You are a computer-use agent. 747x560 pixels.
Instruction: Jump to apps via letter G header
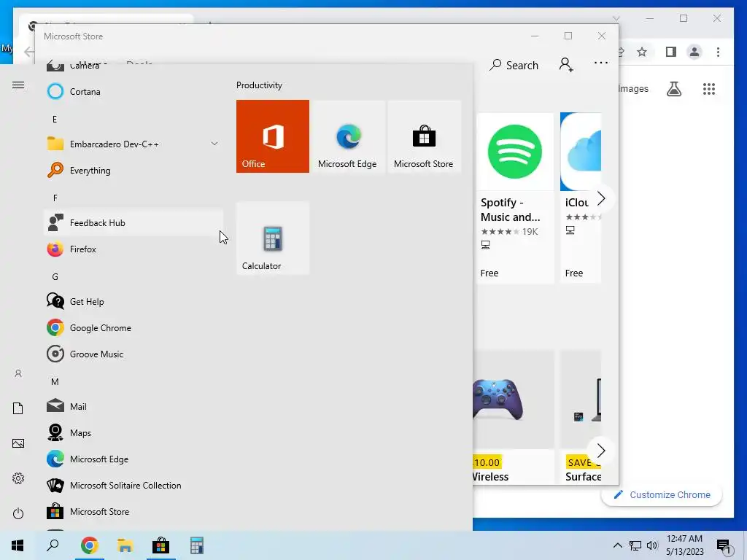pyautogui.click(x=55, y=276)
